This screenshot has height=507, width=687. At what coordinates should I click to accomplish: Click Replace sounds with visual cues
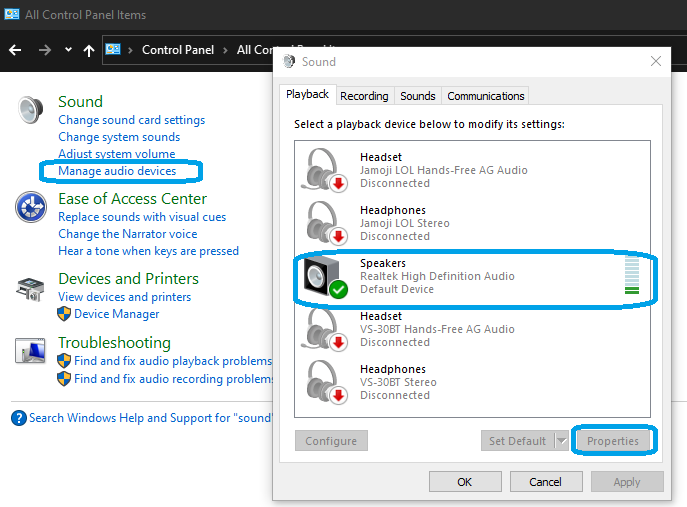tap(142, 217)
